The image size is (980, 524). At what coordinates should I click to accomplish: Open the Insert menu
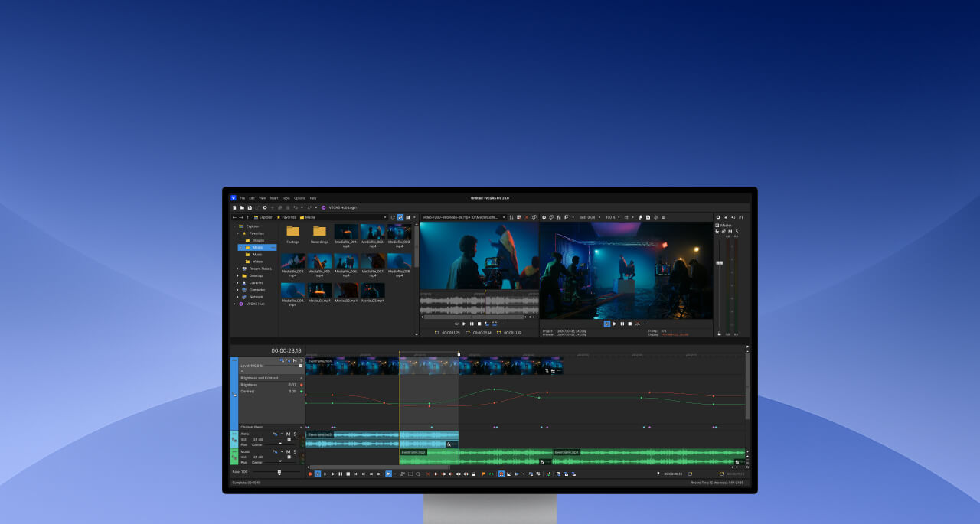[274, 198]
